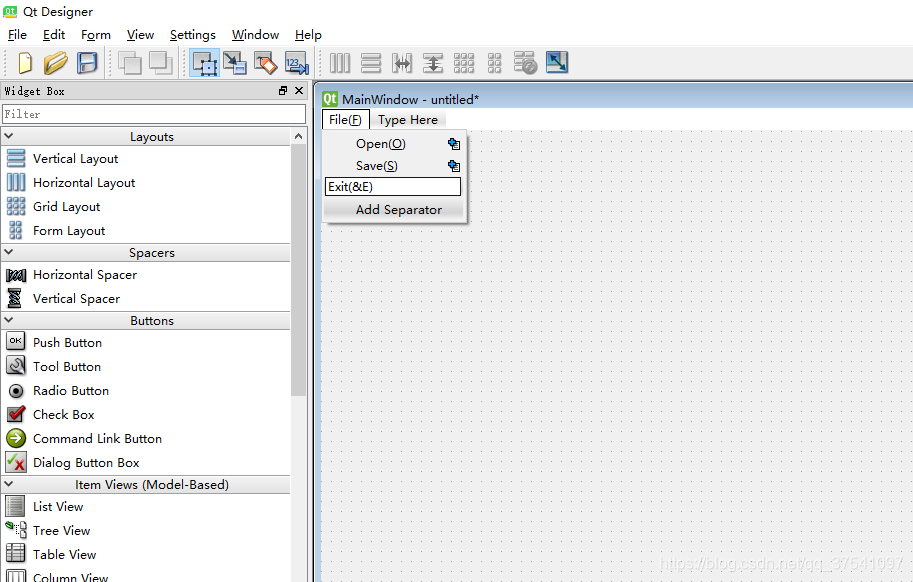
Task: Click the Widget Box Filter field
Action: tap(154, 114)
